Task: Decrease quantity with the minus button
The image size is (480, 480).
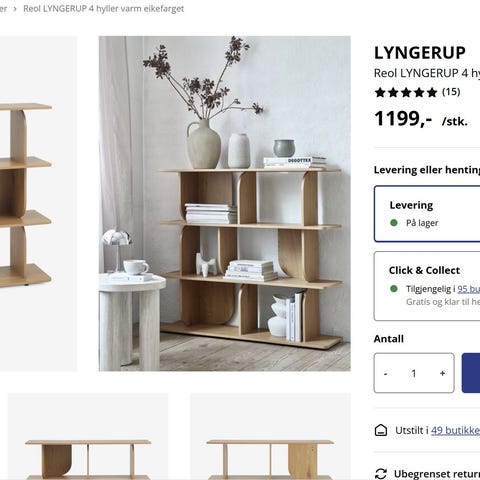Action: point(386,373)
